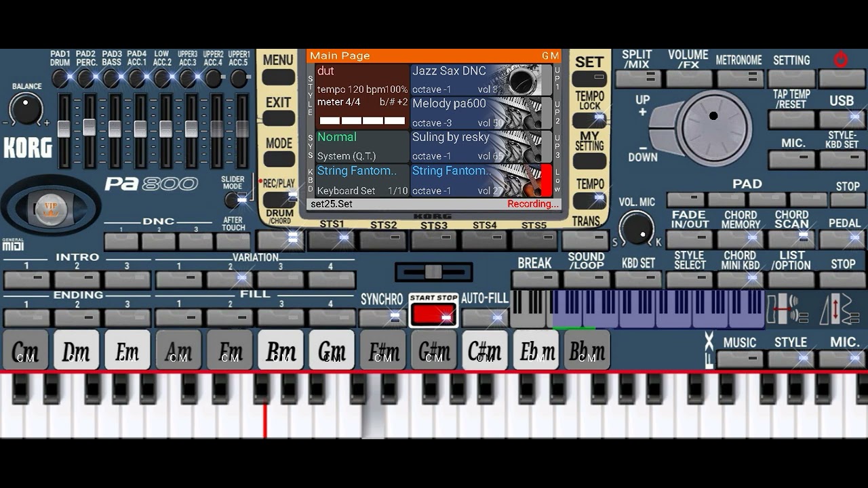
Task: Play the Gm chord pad
Action: (332, 350)
